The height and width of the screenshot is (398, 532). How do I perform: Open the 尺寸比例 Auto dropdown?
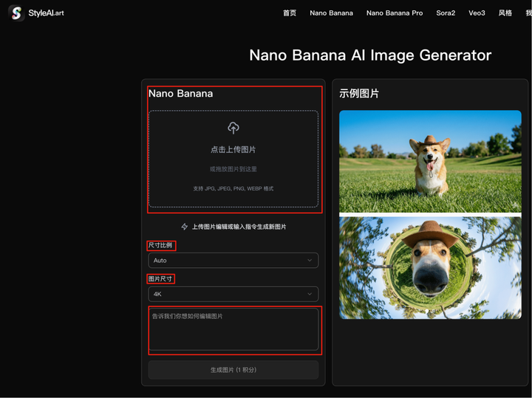tap(233, 261)
